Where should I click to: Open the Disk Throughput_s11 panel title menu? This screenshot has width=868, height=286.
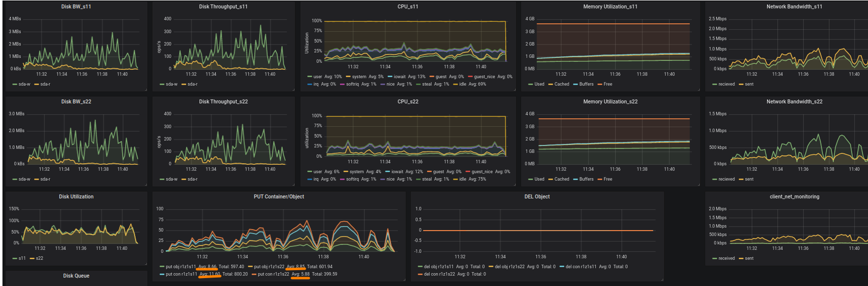(223, 6)
